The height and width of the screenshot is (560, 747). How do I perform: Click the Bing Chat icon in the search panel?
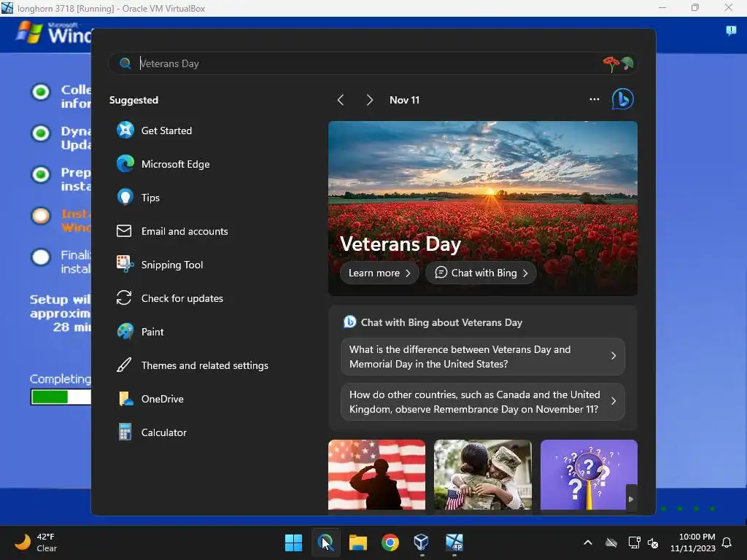(x=623, y=99)
